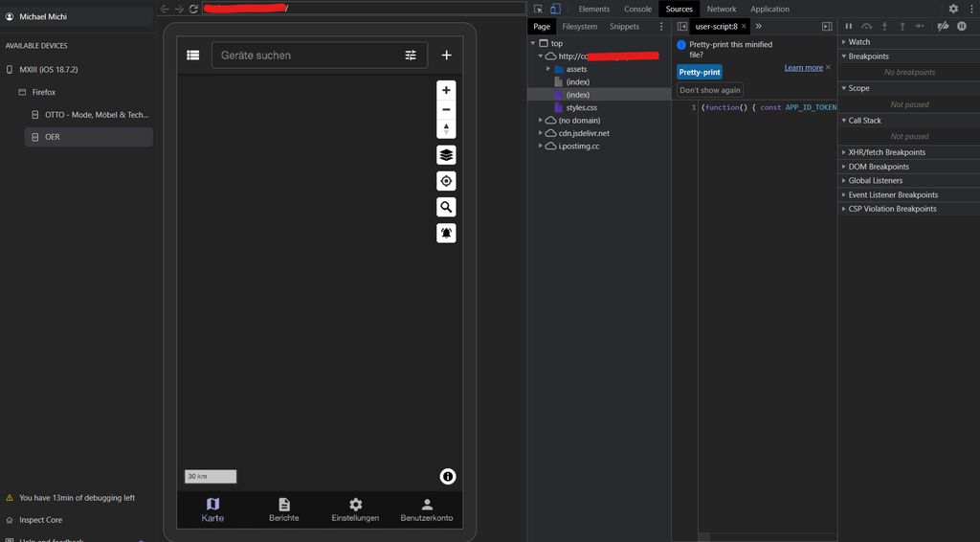Toggle pause on exceptions button

(961, 26)
